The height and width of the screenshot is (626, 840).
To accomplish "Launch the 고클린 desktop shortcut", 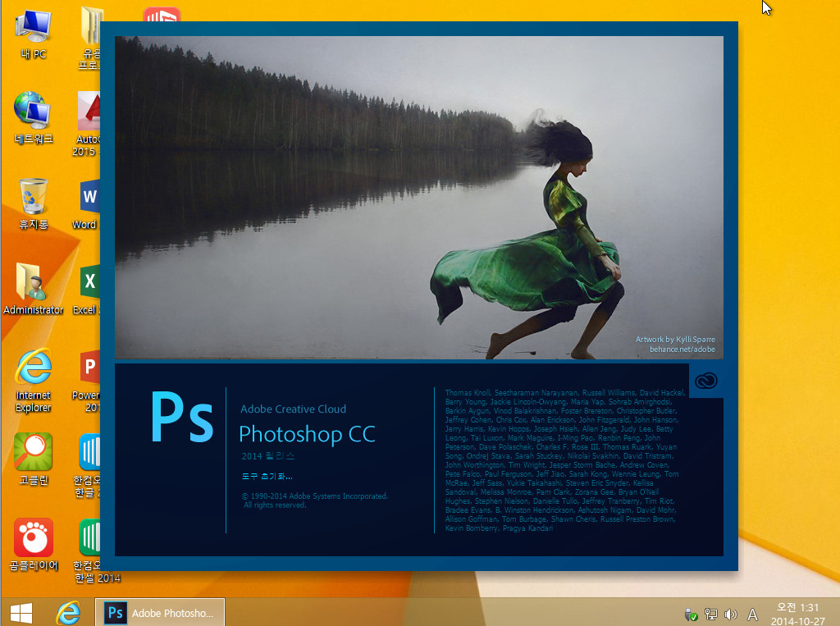I will pyautogui.click(x=33, y=459).
